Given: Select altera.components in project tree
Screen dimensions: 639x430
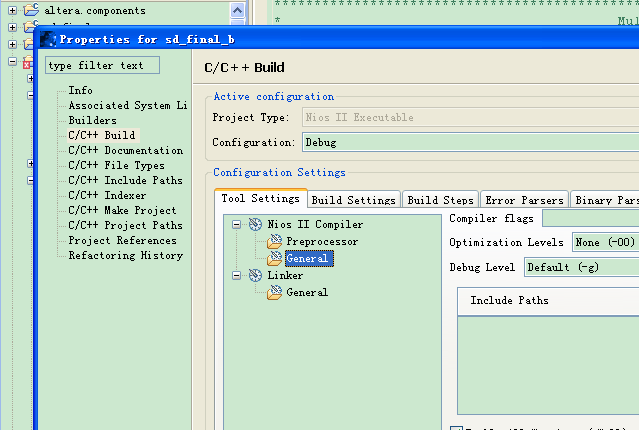Looking at the screenshot, I should (95, 10).
